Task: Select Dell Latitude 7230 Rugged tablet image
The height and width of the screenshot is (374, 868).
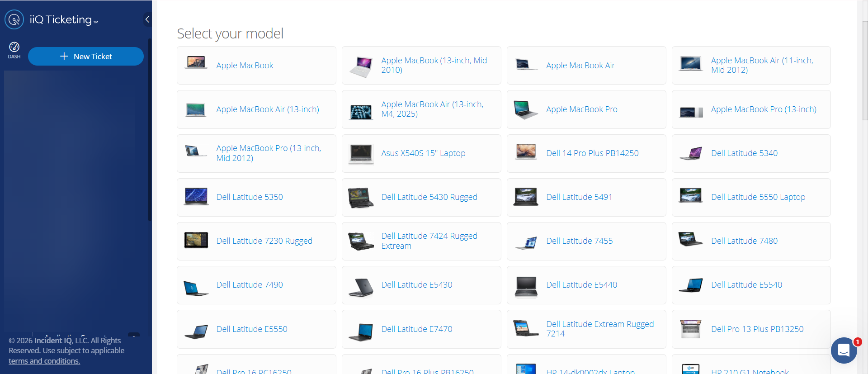Action: click(196, 241)
